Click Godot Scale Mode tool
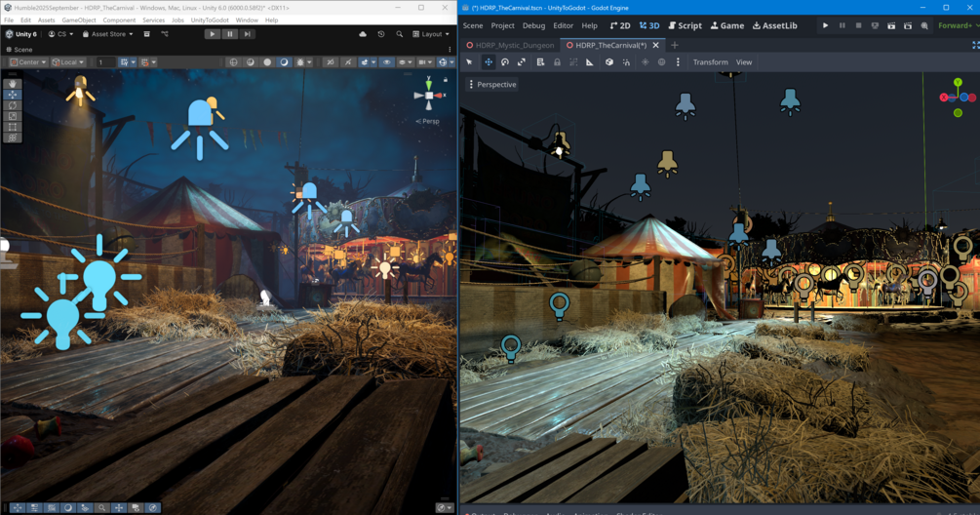980x515 pixels. pos(522,62)
